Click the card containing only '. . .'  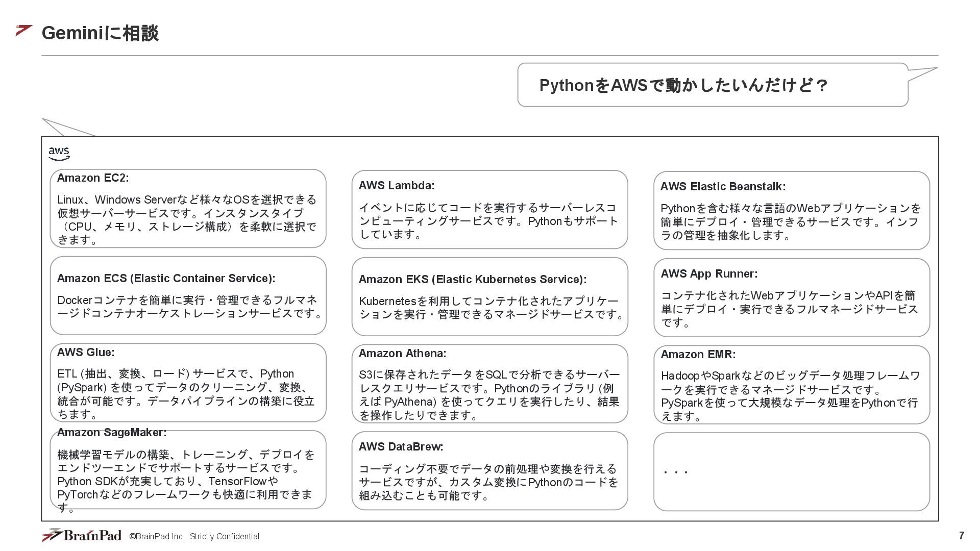coord(792,471)
